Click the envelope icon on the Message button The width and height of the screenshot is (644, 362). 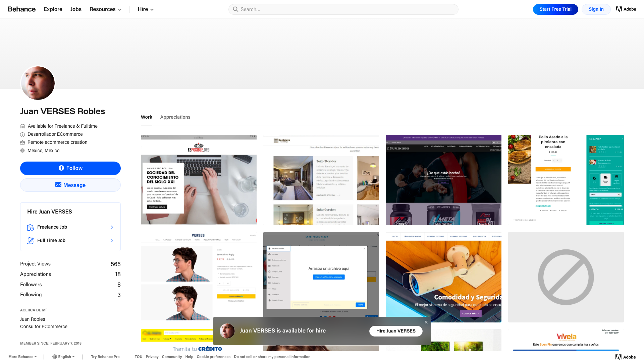pyautogui.click(x=58, y=185)
